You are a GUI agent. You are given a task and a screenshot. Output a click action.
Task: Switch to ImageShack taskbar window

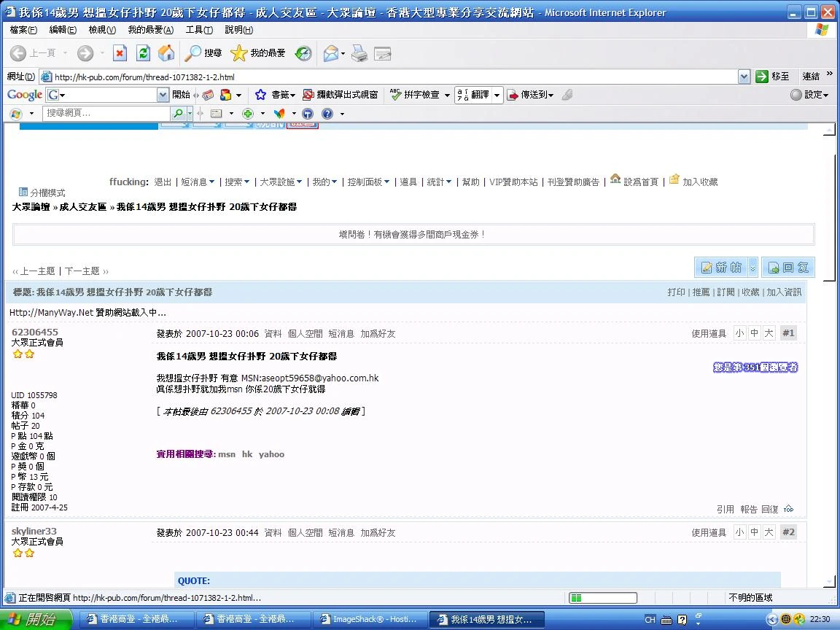(x=370, y=619)
